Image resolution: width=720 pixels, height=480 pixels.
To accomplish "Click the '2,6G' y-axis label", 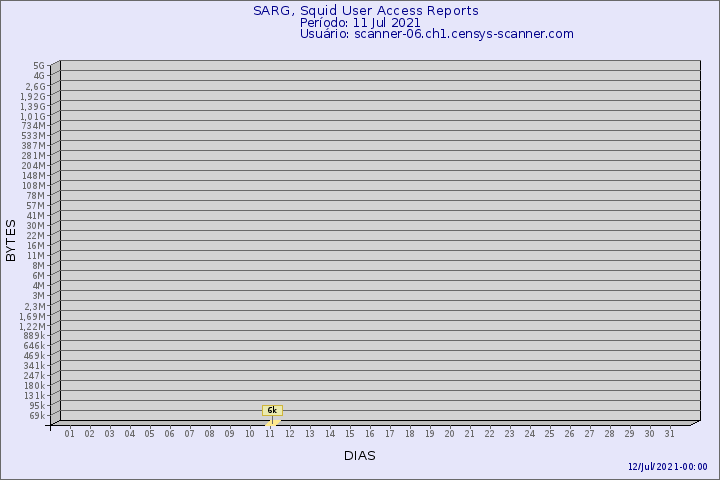I will point(35,86).
